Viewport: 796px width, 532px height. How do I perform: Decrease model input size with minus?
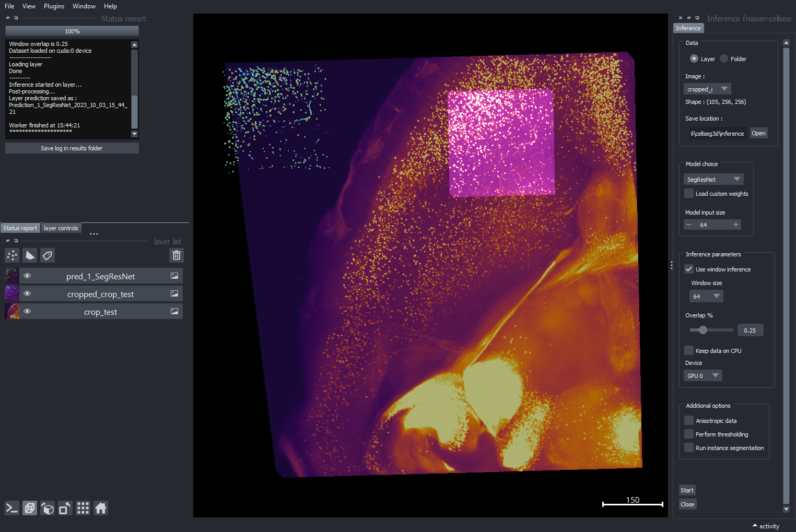(689, 224)
